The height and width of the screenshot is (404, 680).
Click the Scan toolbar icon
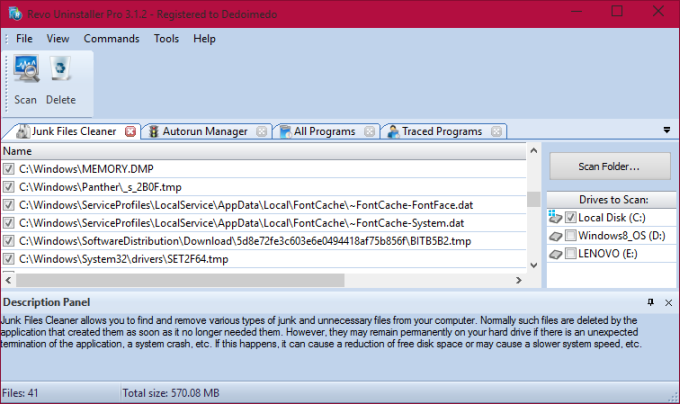pos(26,68)
